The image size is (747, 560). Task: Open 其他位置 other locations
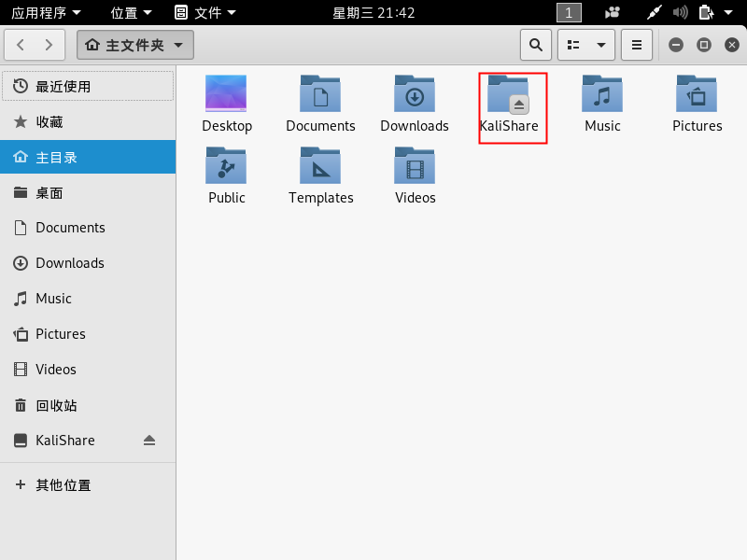click(88, 484)
